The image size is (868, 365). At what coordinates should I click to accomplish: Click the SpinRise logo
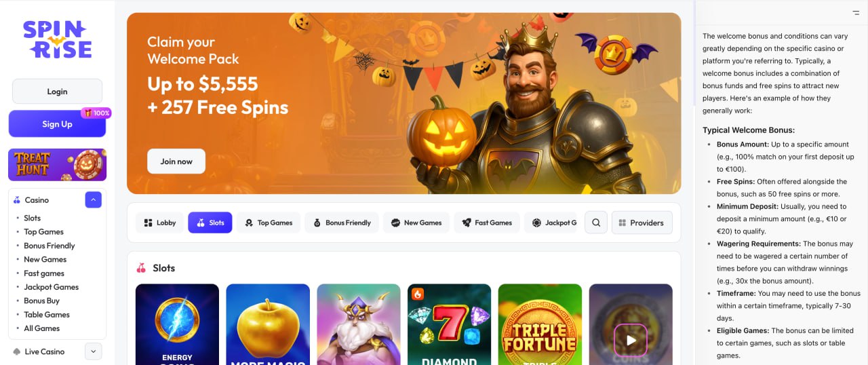click(58, 39)
